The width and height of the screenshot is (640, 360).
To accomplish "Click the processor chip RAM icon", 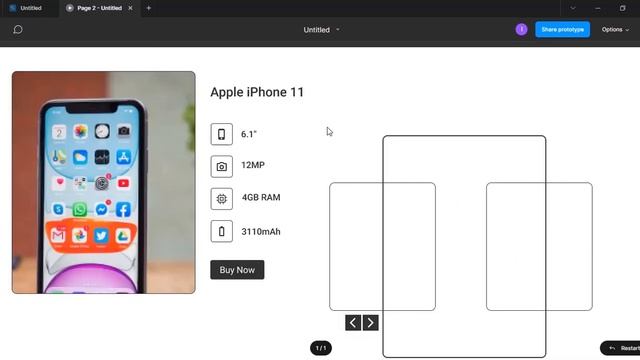I will coord(222,199).
